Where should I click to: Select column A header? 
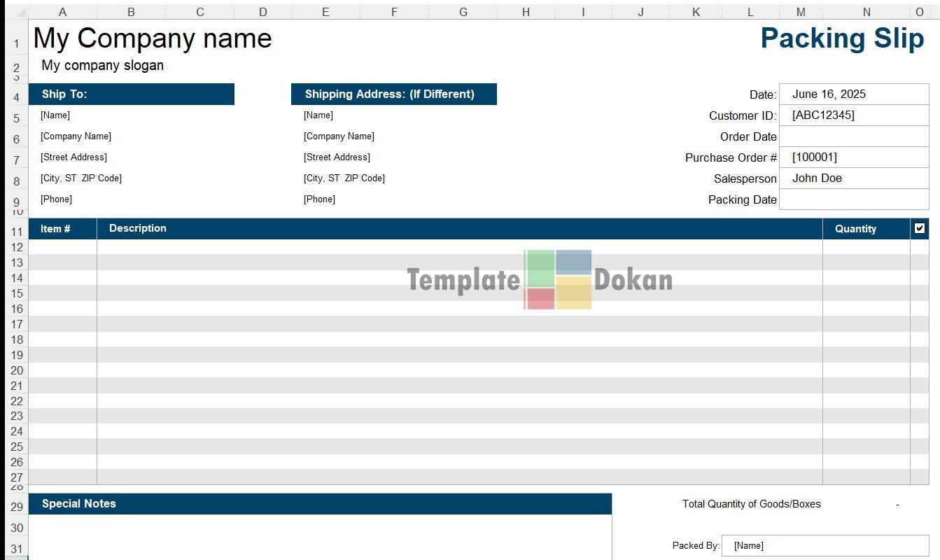pyautogui.click(x=63, y=12)
